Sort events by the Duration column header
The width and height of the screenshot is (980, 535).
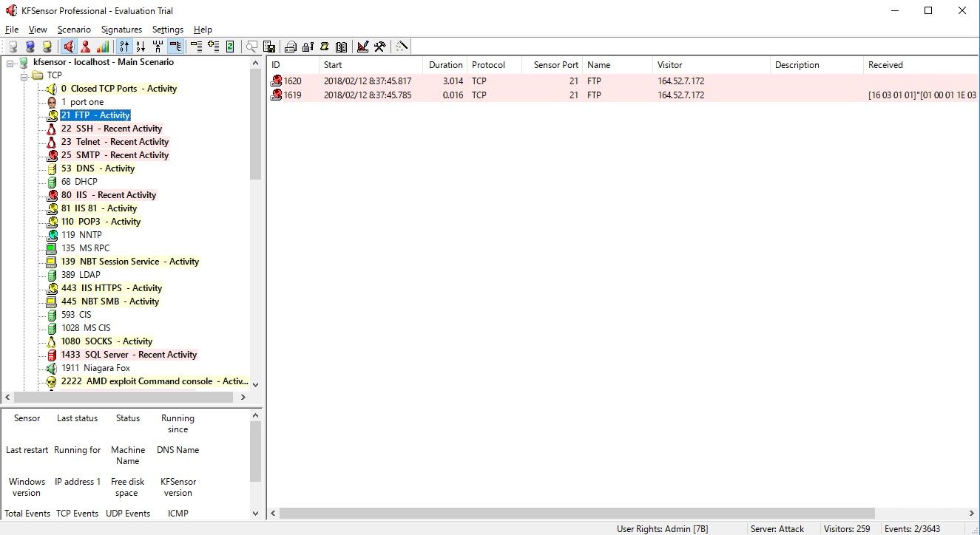pos(445,65)
